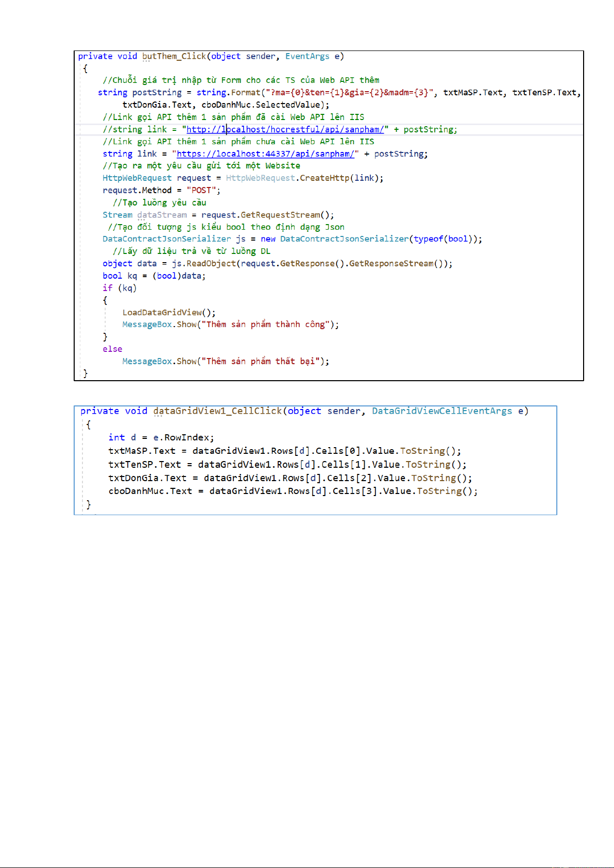Click the LoadDataGridView() call

point(168,312)
